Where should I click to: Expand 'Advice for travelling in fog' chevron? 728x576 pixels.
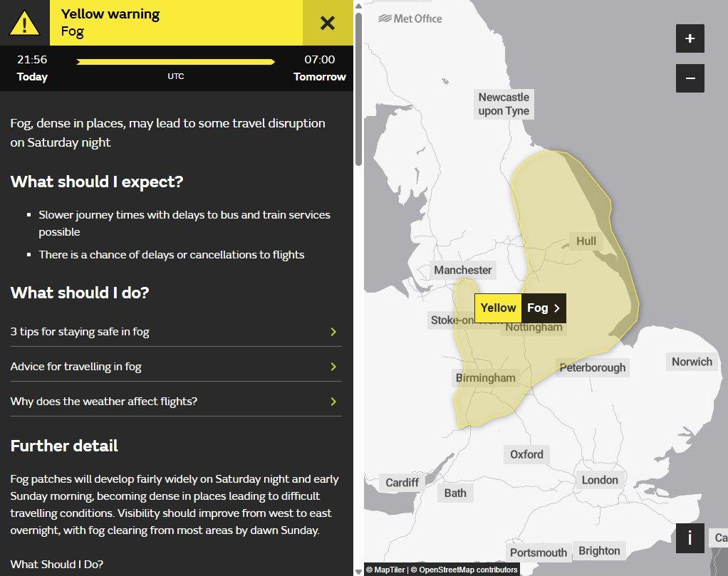tap(333, 367)
